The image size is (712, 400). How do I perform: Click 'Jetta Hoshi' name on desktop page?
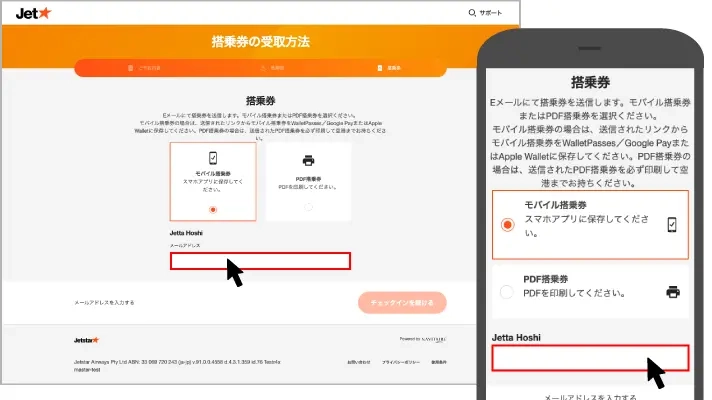186,233
